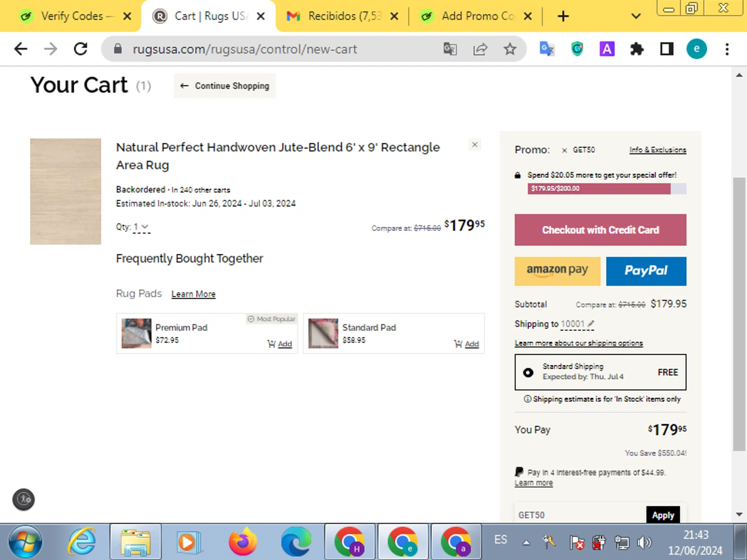Screen dimensions: 747x560
Task: Edit the shipping zip code pencil icon
Action: pos(591,324)
